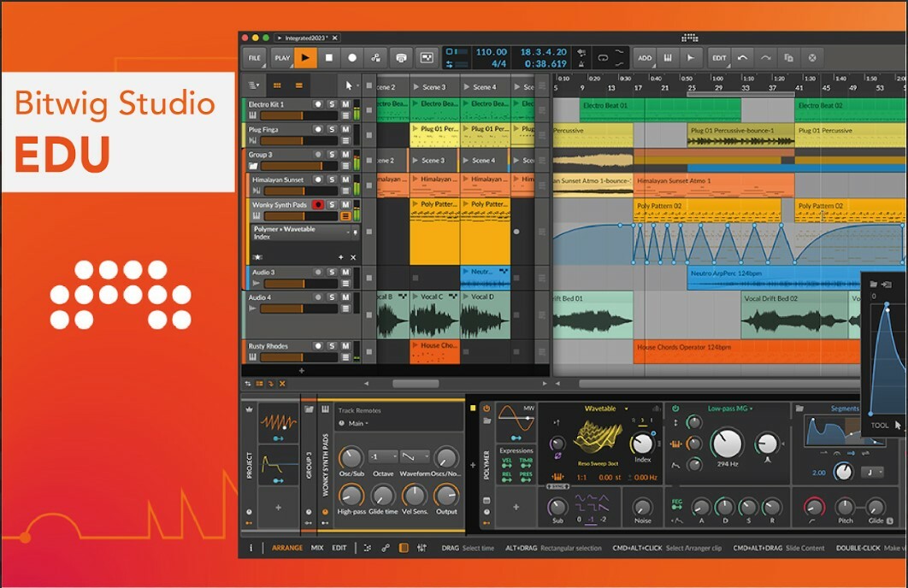Open the on-screen keyboard icon beside ADD
Viewport: 908px width, 588px height.
tap(667, 58)
